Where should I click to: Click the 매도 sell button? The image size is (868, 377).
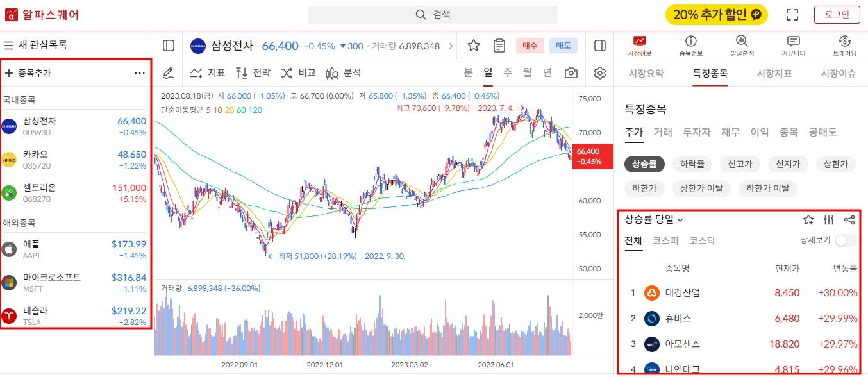(x=563, y=46)
